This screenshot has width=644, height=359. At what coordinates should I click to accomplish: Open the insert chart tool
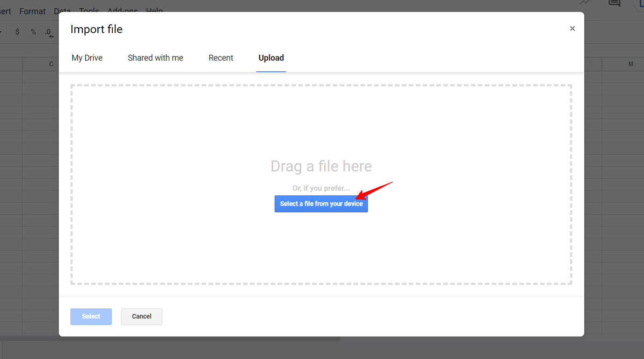click(584, 3)
